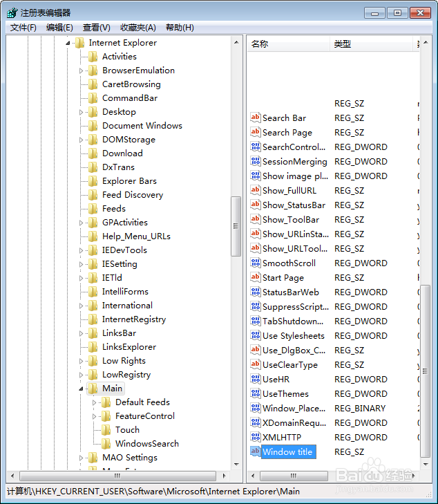Click the values pane vertical scrollbar thumb

pyautogui.click(x=425, y=371)
